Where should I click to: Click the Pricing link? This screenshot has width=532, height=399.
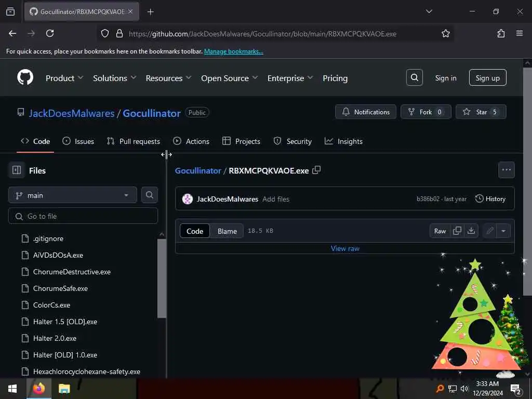[335, 78]
